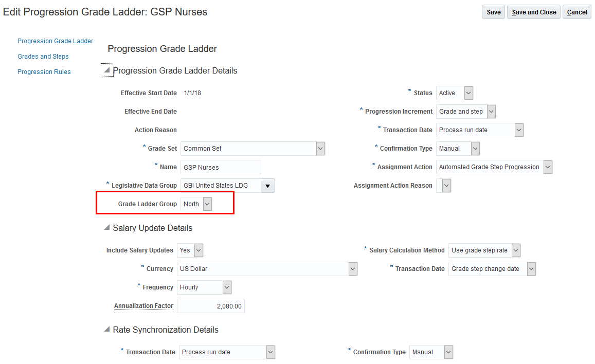595x364 pixels.
Task: Cancel editing the grade ladder
Action: click(x=577, y=12)
